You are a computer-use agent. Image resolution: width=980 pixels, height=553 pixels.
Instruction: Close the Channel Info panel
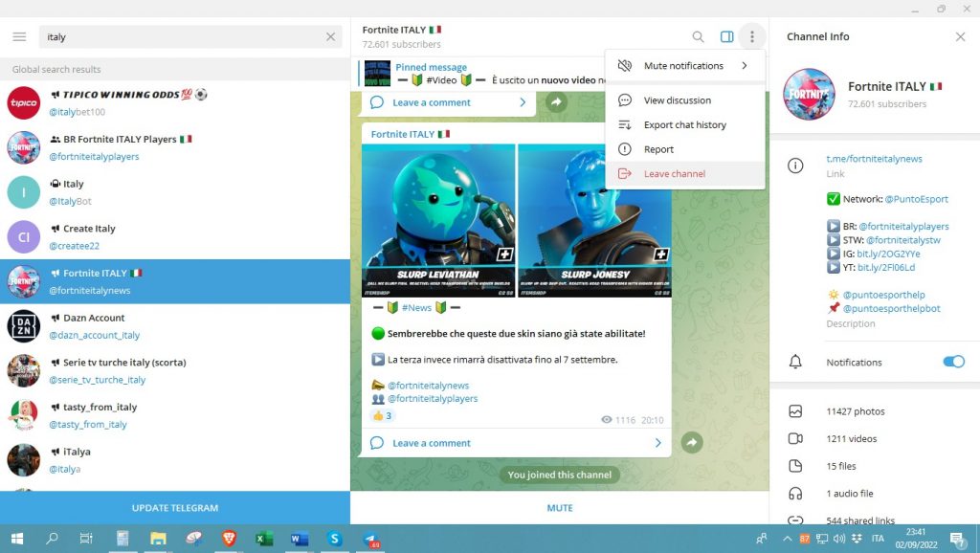[x=960, y=37]
